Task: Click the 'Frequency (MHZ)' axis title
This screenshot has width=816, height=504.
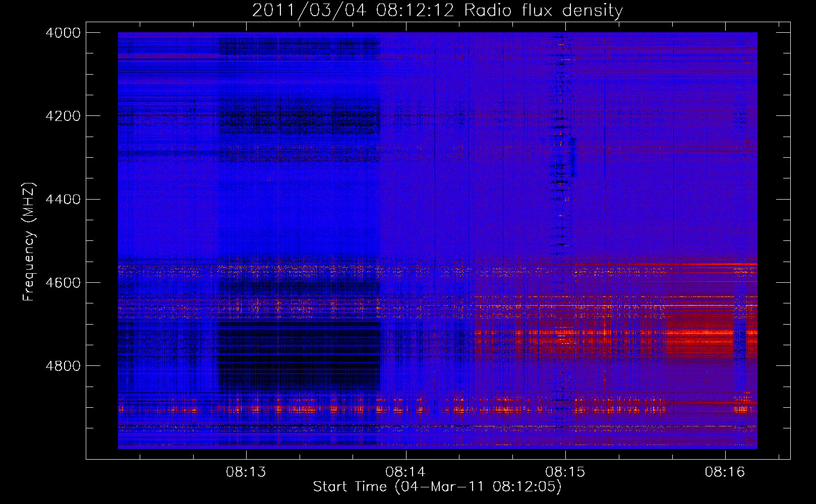Action: 29,242
